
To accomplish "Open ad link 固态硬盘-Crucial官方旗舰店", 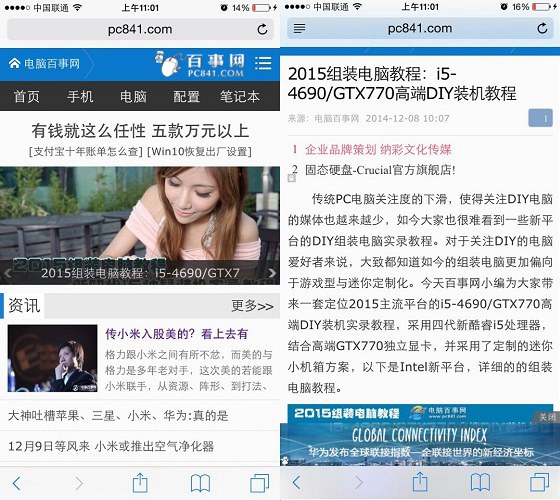I will click(x=380, y=170).
